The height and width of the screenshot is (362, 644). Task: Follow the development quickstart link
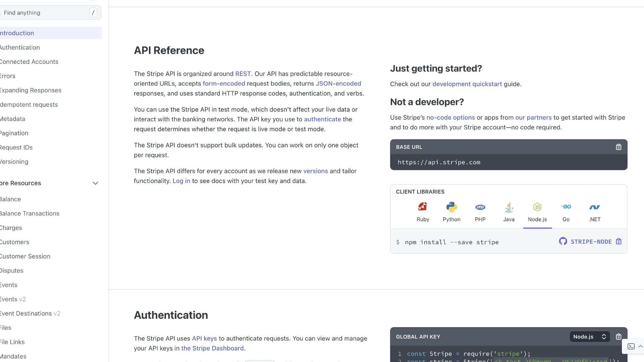[x=467, y=84]
